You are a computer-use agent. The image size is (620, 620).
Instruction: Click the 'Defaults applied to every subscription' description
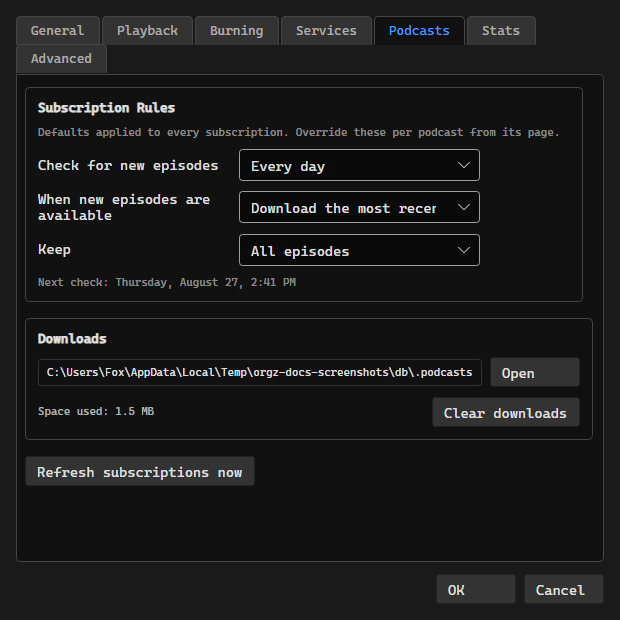click(299, 132)
